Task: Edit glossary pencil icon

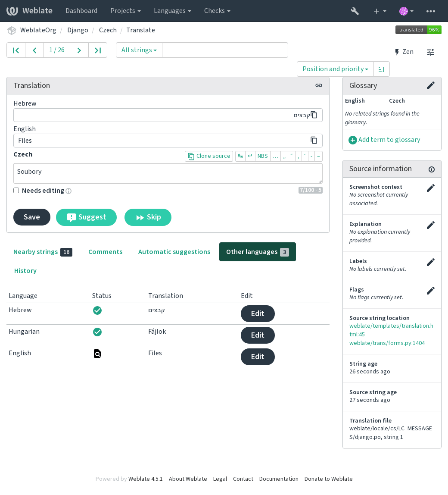Action: [431, 85]
